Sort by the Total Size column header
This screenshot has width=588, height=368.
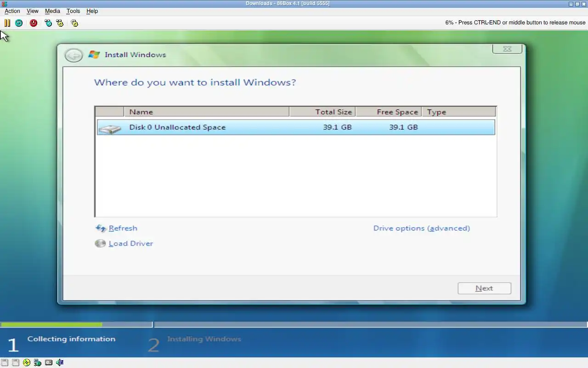pos(322,112)
